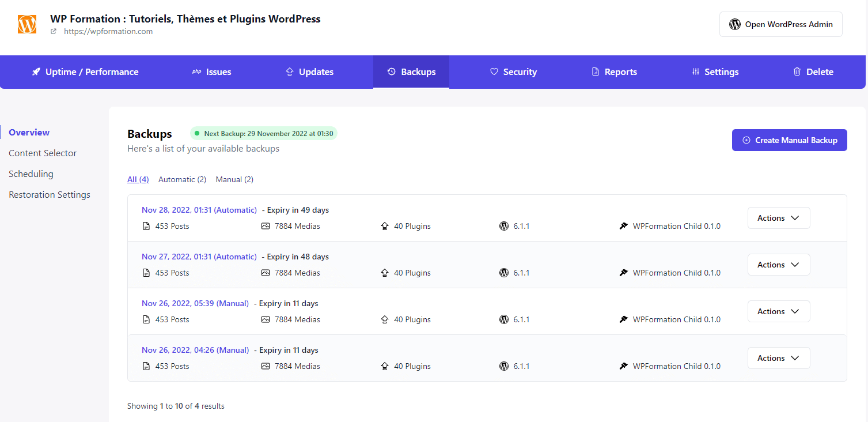Click the orange WordPress site logo

coord(27,24)
